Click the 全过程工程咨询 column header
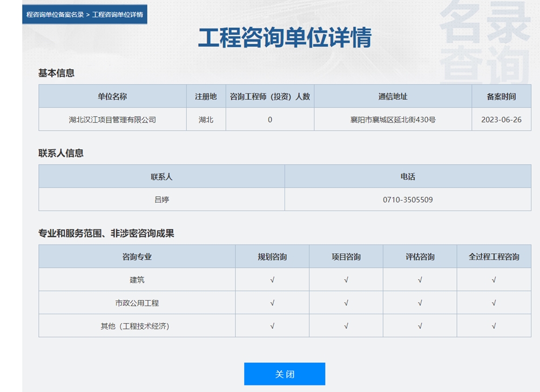Image resolution: width=540 pixels, height=392 pixels. click(x=494, y=256)
